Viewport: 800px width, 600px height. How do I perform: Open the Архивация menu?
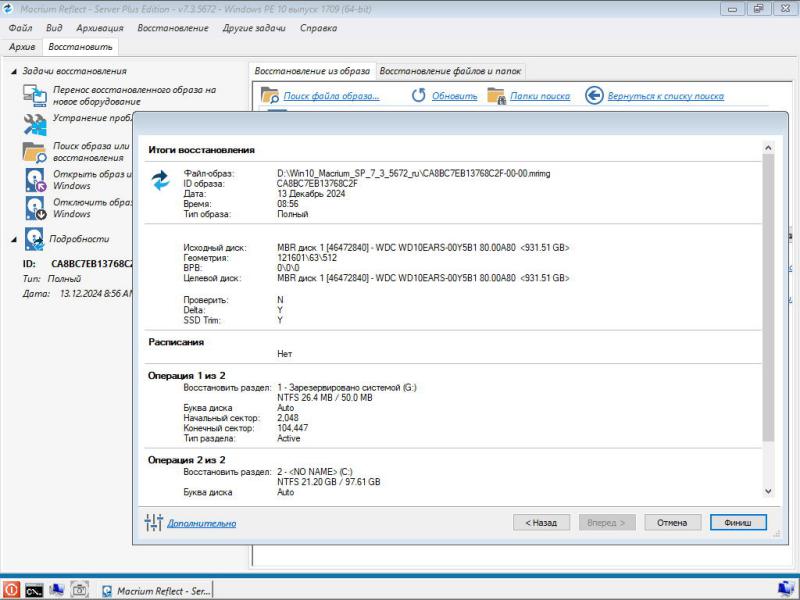point(99,28)
